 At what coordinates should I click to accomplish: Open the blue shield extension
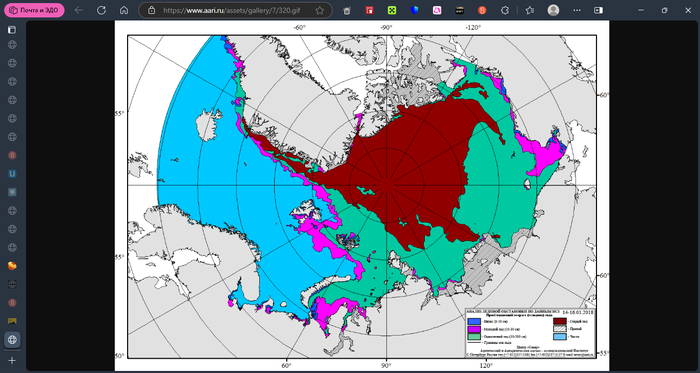[414, 10]
